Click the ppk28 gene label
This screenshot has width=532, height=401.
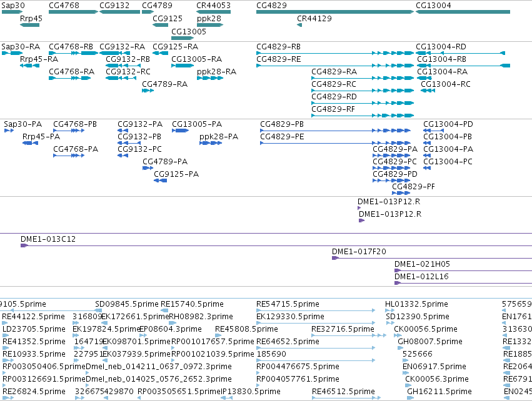tap(209, 18)
